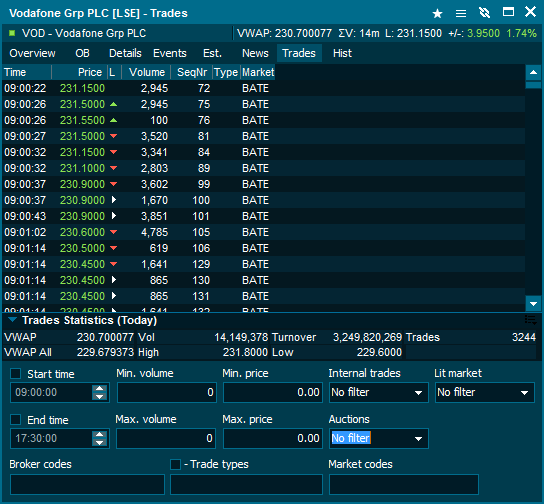The height and width of the screenshot is (504, 544).
Task: Enable the Start time checkbox
Action: (x=16, y=374)
